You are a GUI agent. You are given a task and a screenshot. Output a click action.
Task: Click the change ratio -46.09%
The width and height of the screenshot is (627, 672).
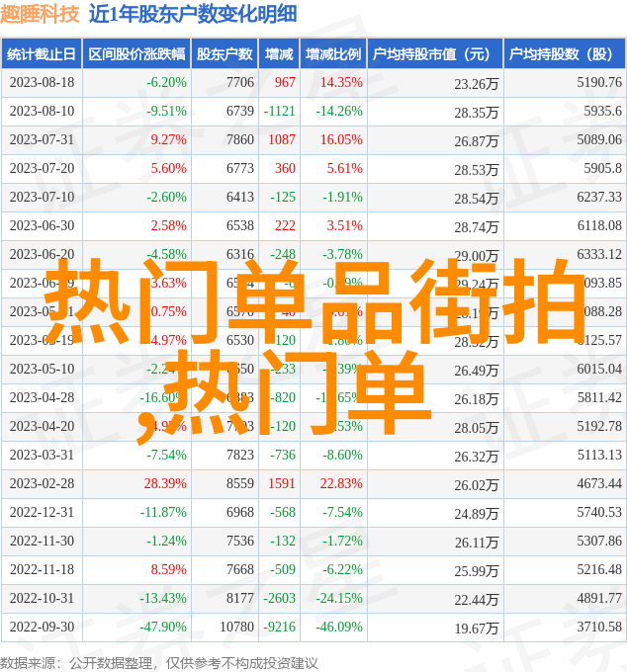(x=339, y=628)
